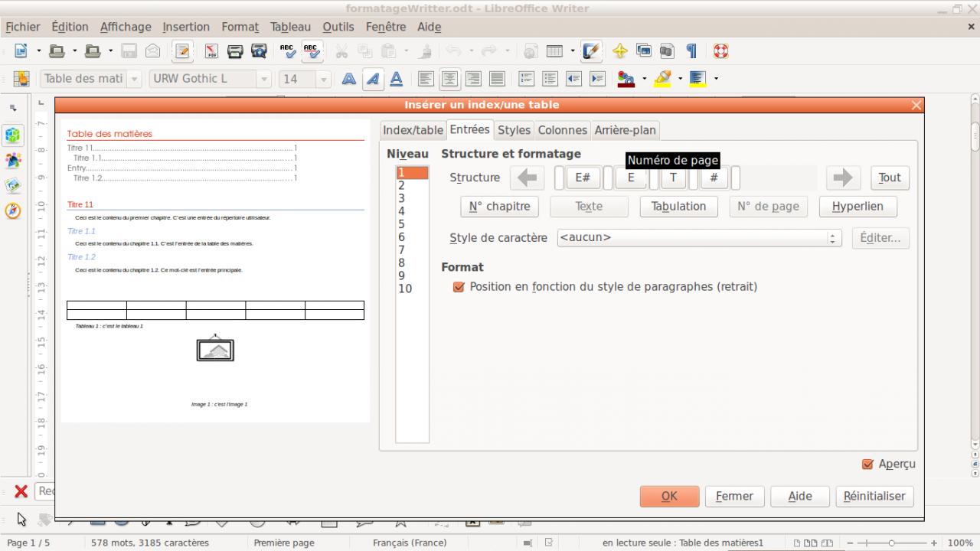This screenshot has width=980, height=551.
Task: Uncheck Position en fonction du style de paragraphes
Action: point(459,287)
